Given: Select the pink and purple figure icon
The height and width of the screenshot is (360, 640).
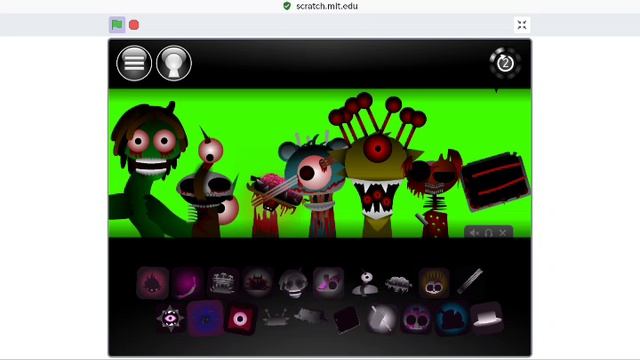Looking at the screenshot, I should (328, 282).
